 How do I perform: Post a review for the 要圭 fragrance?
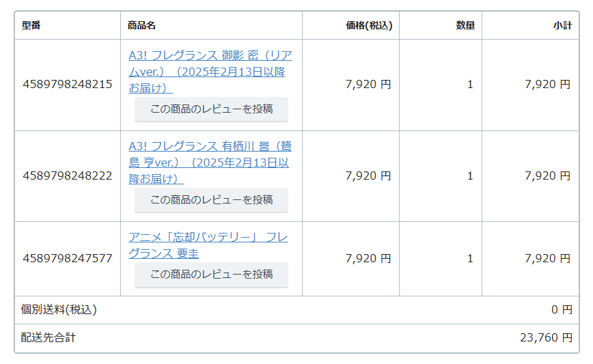point(211,275)
